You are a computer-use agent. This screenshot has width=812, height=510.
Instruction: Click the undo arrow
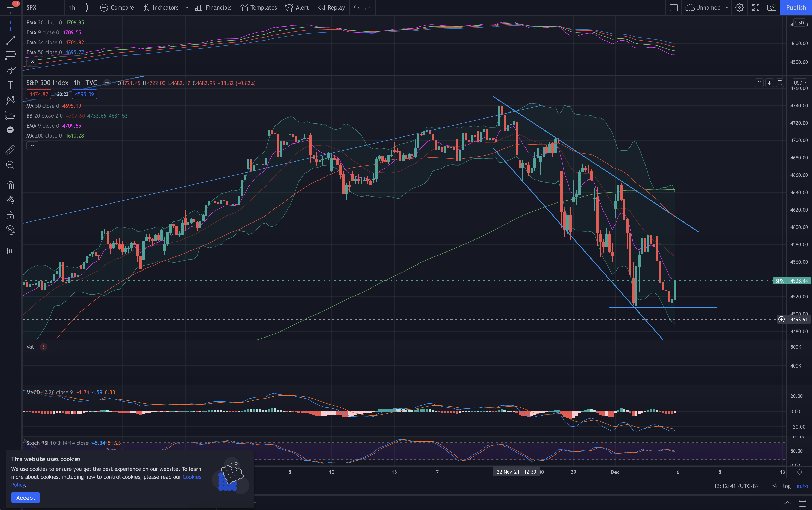click(x=356, y=7)
